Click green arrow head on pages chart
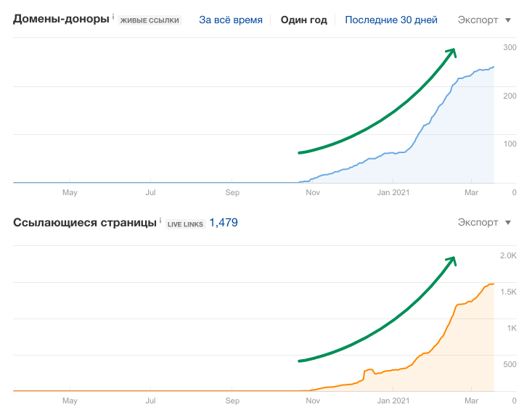532x415 pixels. click(x=451, y=259)
